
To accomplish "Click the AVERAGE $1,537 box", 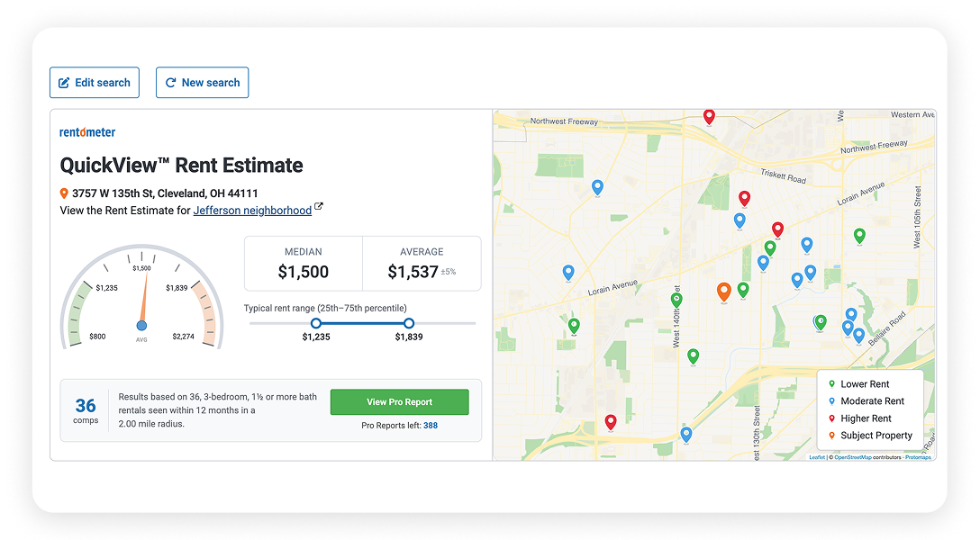I will tap(422, 264).
